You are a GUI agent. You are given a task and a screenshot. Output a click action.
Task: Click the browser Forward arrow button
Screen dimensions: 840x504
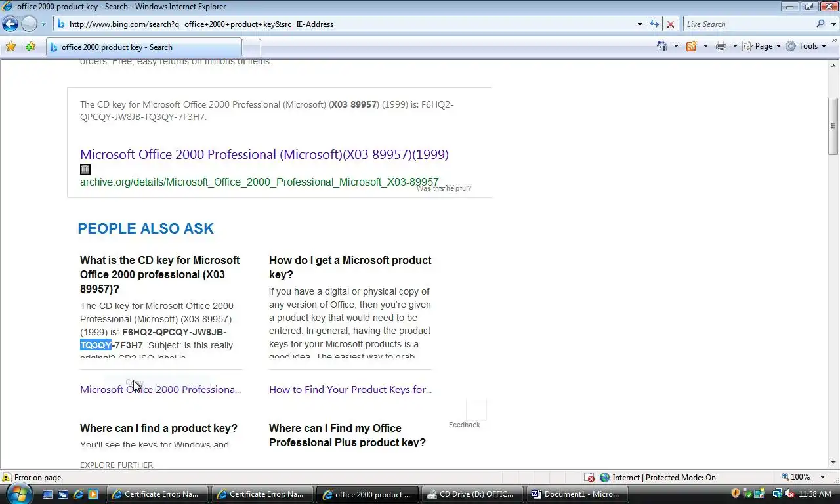point(29,24)
